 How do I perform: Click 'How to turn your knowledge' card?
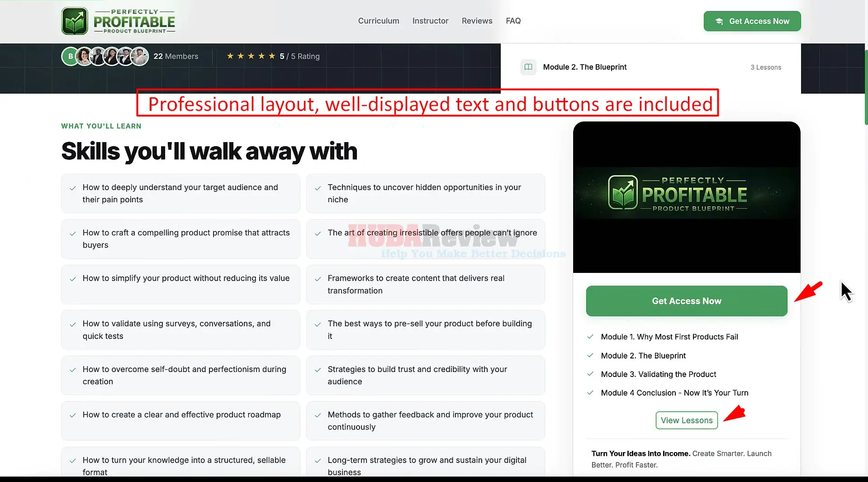[180, 462]
